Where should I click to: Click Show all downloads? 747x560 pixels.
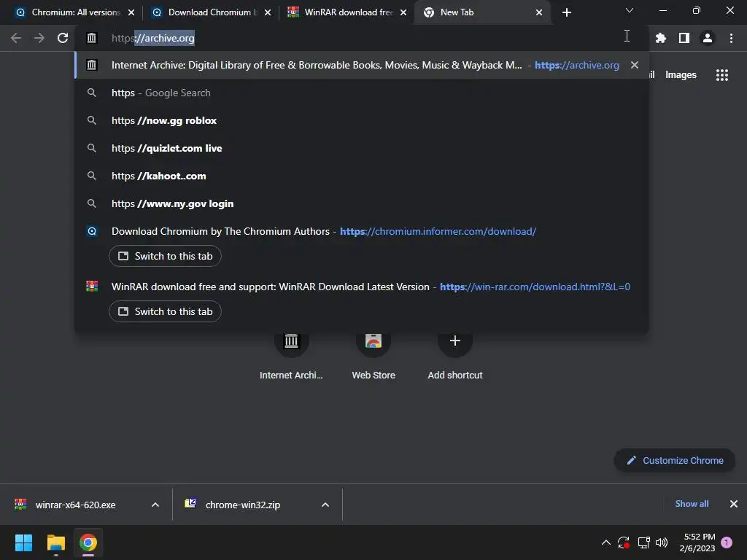[692, 504]
